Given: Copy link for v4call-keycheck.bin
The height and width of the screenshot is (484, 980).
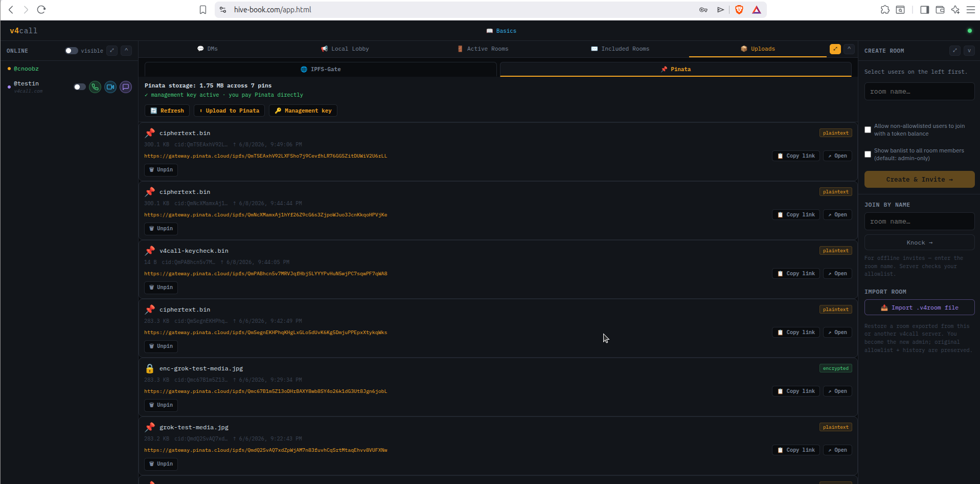Looking at the screenshot, I should [796, 274].
